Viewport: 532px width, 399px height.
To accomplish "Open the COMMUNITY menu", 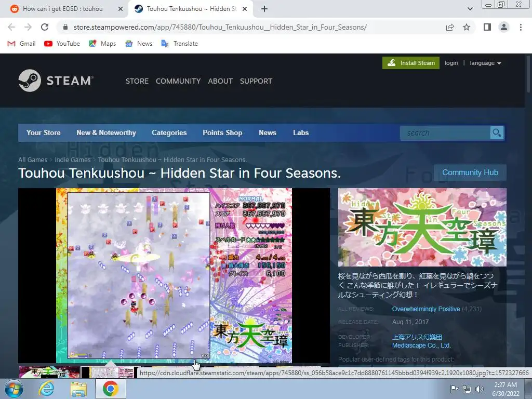I will click(178, 81).
